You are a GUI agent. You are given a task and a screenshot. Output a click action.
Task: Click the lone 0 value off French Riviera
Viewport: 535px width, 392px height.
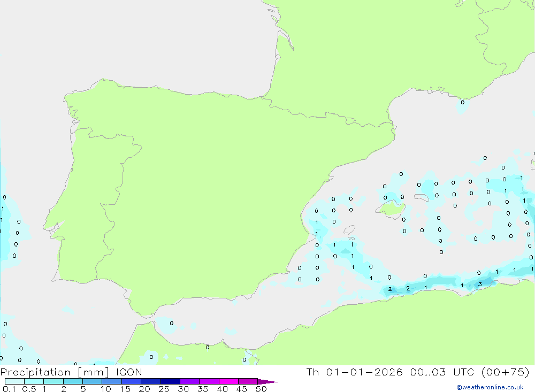click(x=463, y=102)
